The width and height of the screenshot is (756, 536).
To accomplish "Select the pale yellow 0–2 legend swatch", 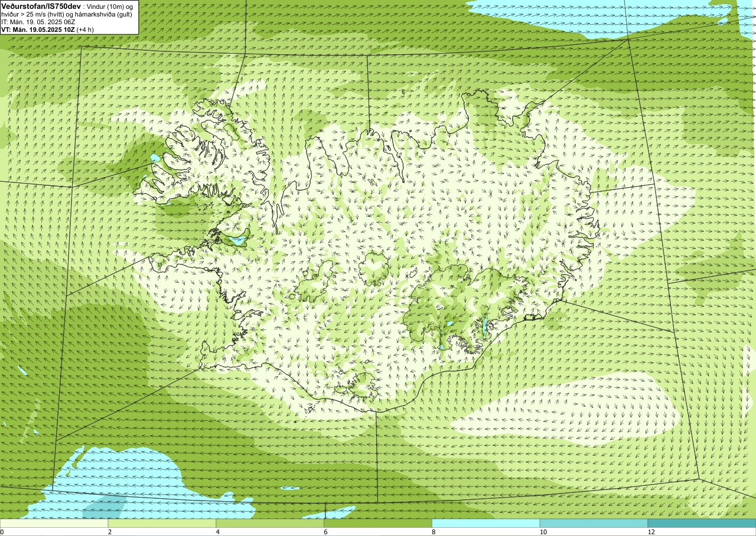I will pyautogui.click(x=54, y=523).
